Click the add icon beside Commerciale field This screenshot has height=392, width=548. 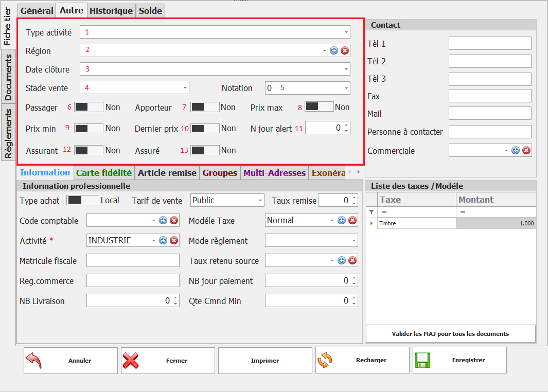coord(515,150)
